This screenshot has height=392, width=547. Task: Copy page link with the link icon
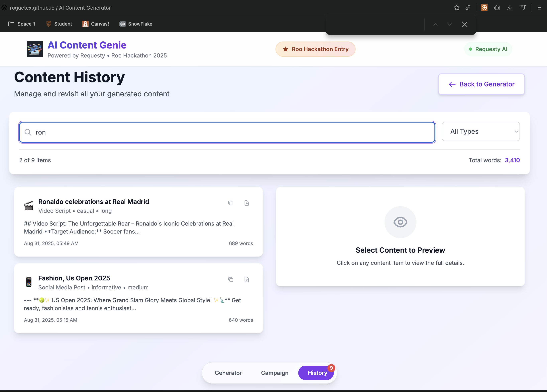pyautogui.click(x=468, y=8)
